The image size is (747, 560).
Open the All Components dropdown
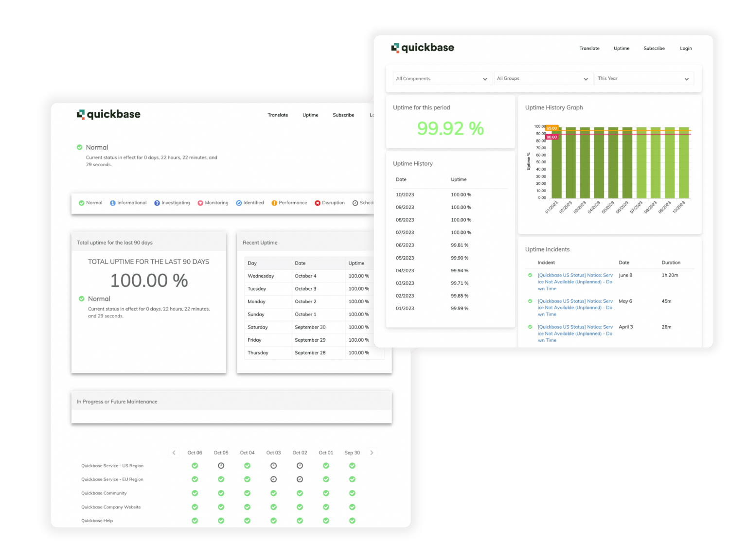pos(442,78)
